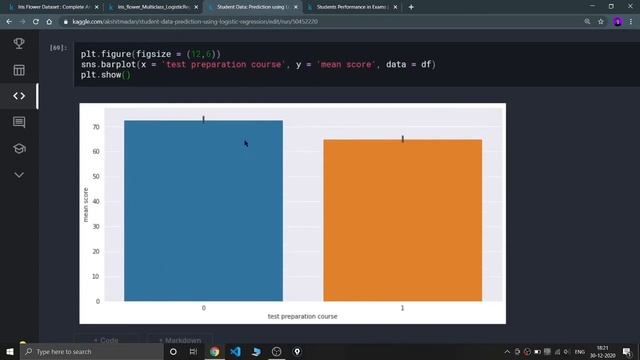Open Cortana circle on taskbar

(x=173, y=351)
